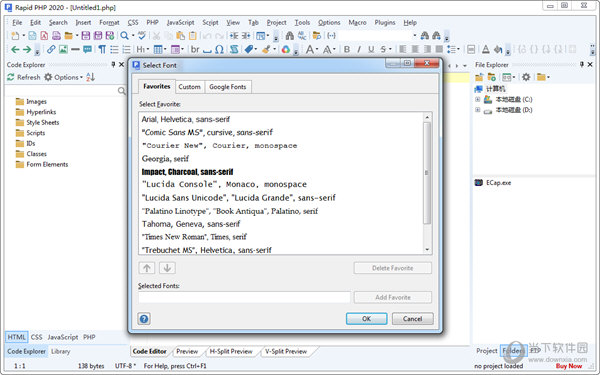Viewport: 600px width, 375px height.
Task: Click the Delete Favorite button
Action: (393, 268)
